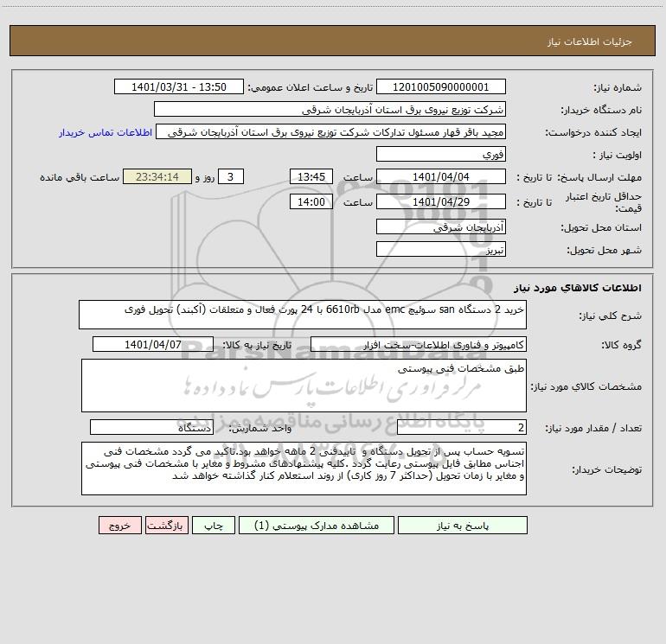666x644 pixels.
Task: Click the خروج exit button
Action: pyautogui.click(x=119, y=525)
